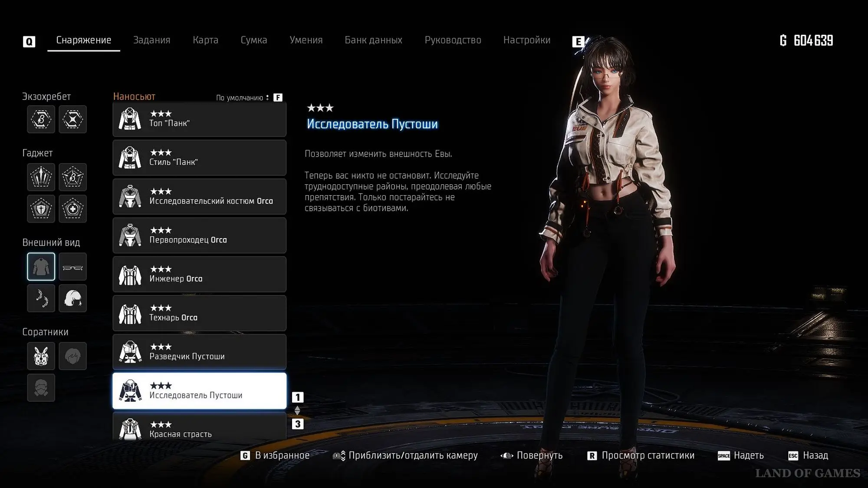Select outfit Стиль "Панк"
This screenshot has height=488, width=868.
[200, 158]
